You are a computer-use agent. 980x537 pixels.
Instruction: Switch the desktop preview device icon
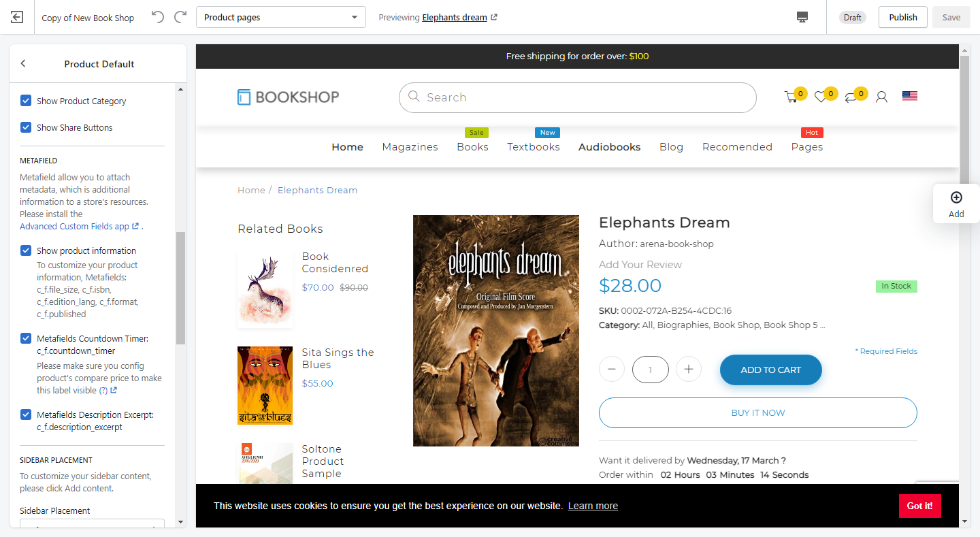[x=802, y=17]
